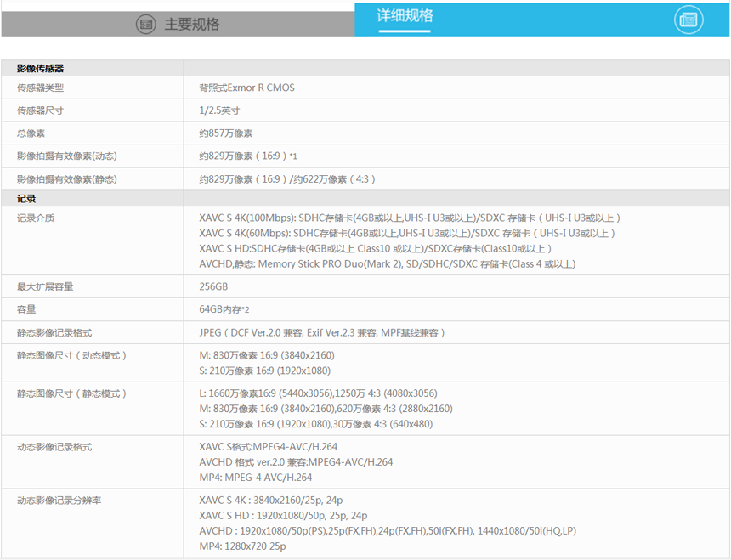Image resolution: width=731 pixels, height=560 pixels.
Task: Select the 最大扩展容量 label
Action: click(x=45, y=286)
